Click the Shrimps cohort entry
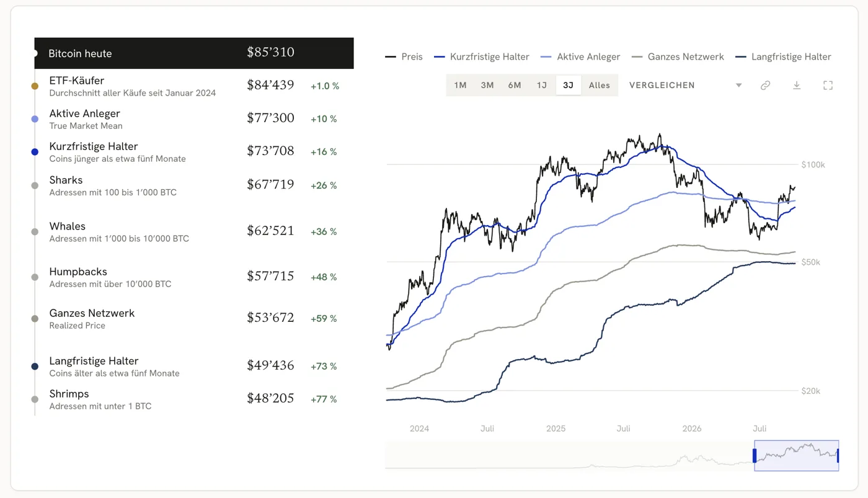This screenshot has width=868, height=498. tap(194, 399)
